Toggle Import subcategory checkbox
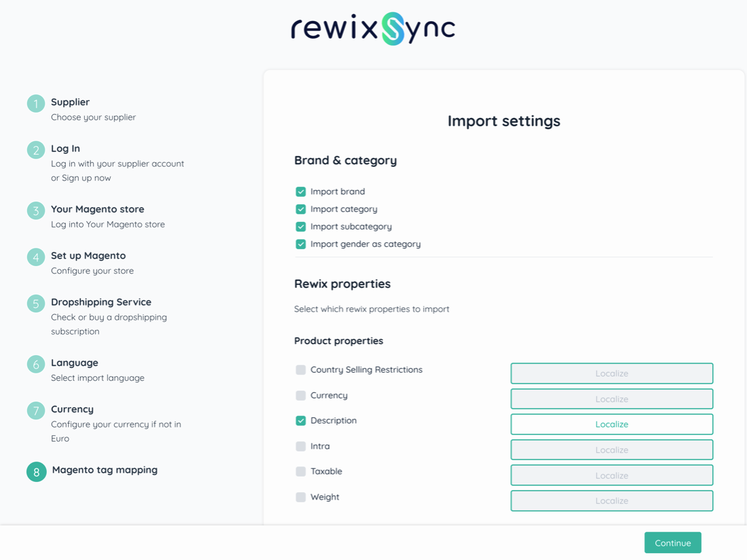The image size is (747, 560). 301,227
